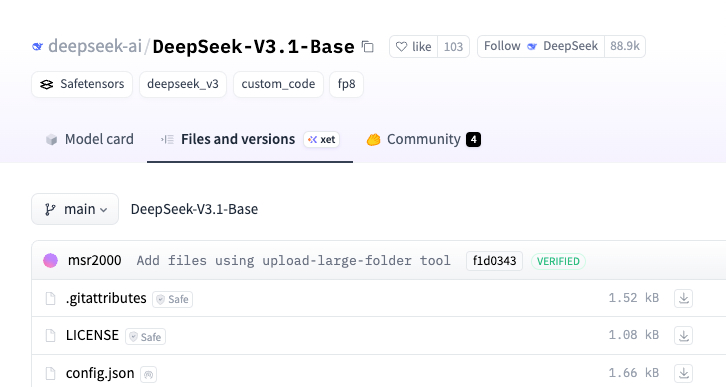View the 88.9k followers count
726x387 pixels.
pyautogui.click(x=625, y=46)
